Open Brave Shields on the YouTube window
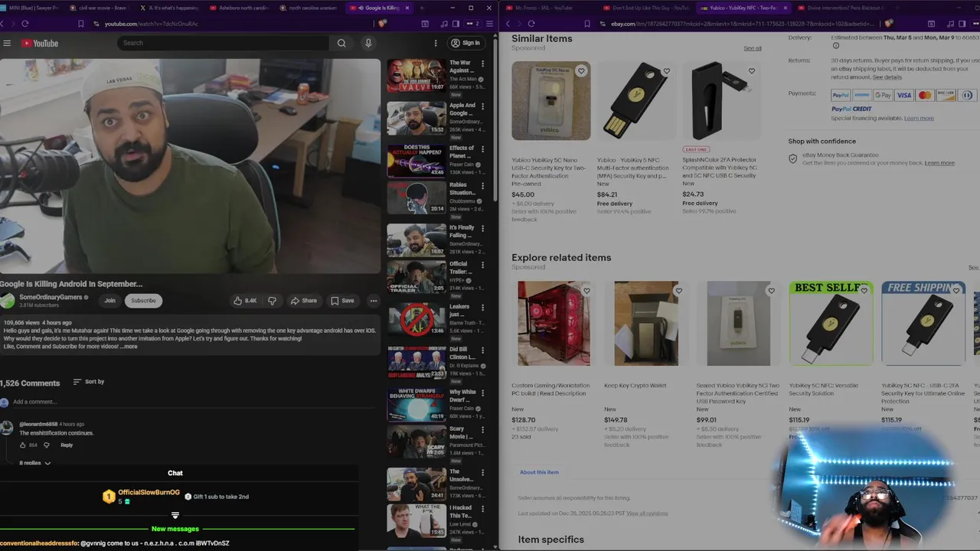The image size is (980, 551). pos(382,24)
